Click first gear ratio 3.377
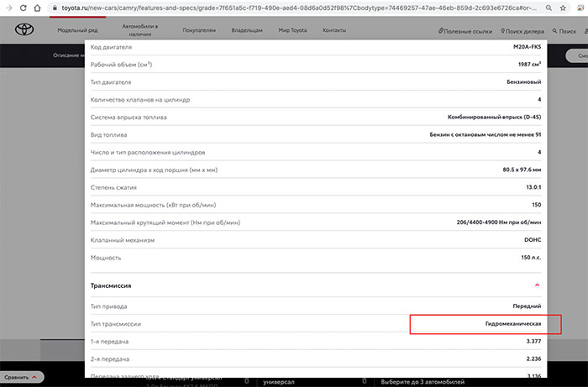Image resolution: width=588 pixels, height=387 pixels. pos(533,342)
